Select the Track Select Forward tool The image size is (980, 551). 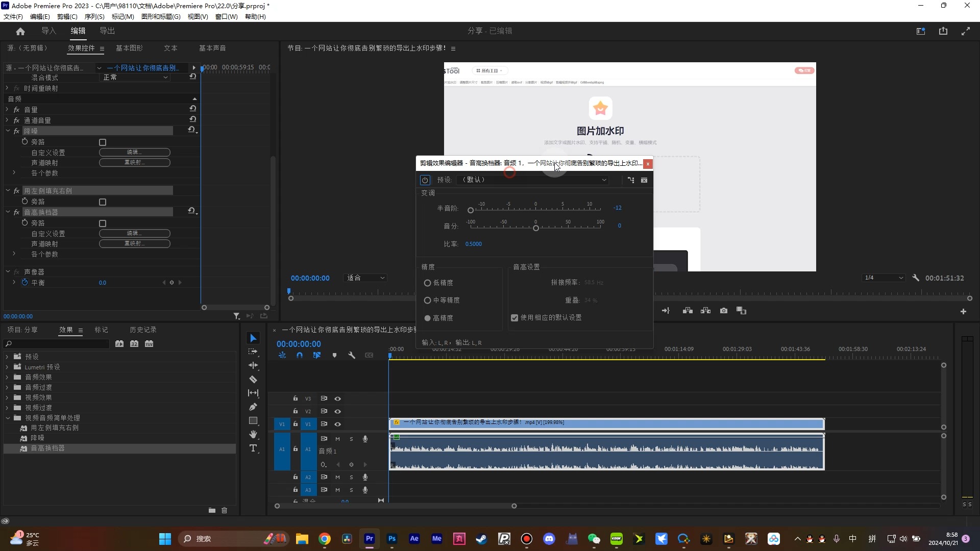point(253,352)
